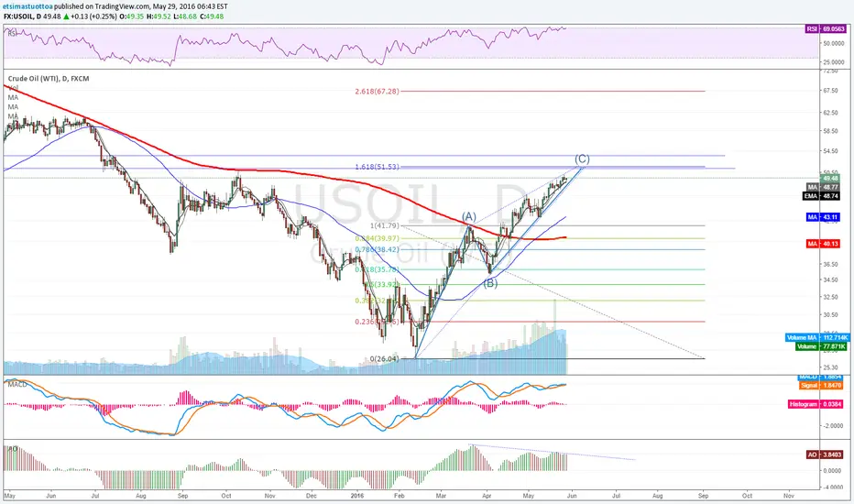Click the Feb marker on time axis
Viewport: 854px width, 504px height.
click(400, 496)
